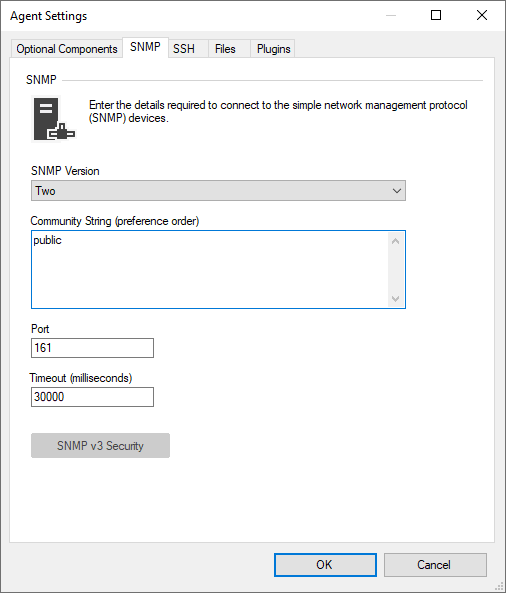
Task: Click the window resize grip corner
Action: click(500, 587)
